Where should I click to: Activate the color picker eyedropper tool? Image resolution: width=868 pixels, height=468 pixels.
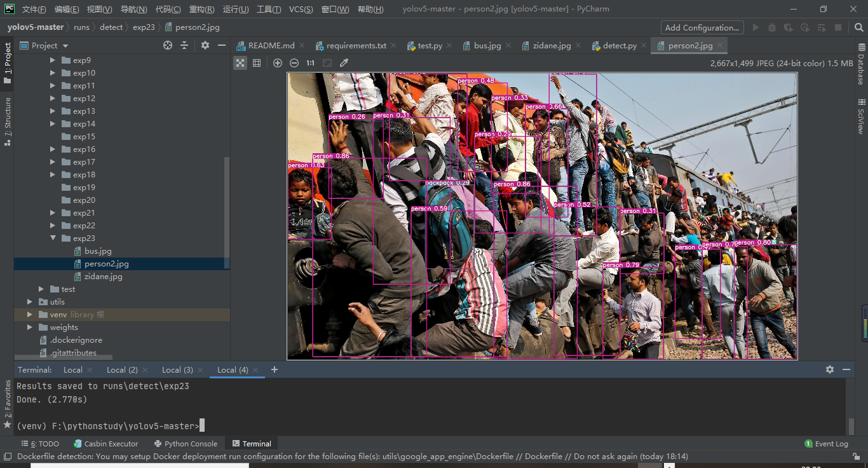pyautogui.click(x=344, y=63)
